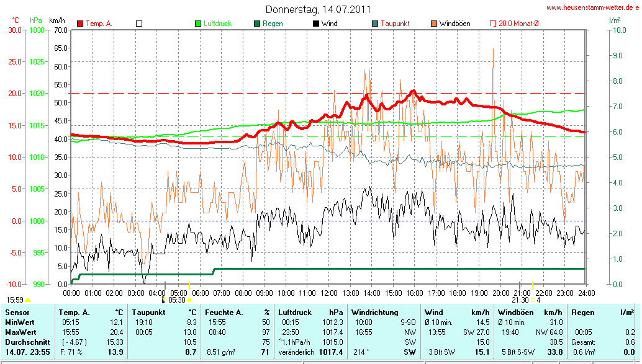Open the heusenstamm-wetter.de website link
This screenshot has height=364, width=642.
(592, 7)
